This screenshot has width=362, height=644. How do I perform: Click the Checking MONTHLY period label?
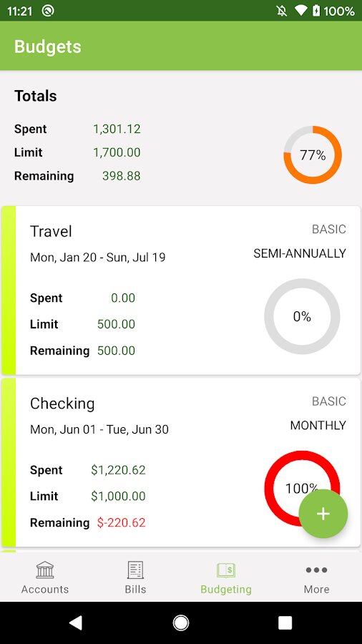click(318, 426)
